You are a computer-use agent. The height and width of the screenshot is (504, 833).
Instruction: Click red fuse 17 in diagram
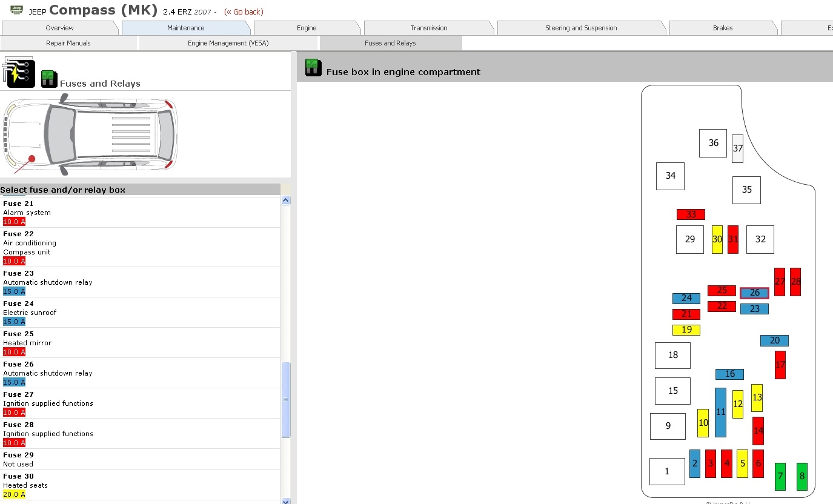(x=780, y=365)
